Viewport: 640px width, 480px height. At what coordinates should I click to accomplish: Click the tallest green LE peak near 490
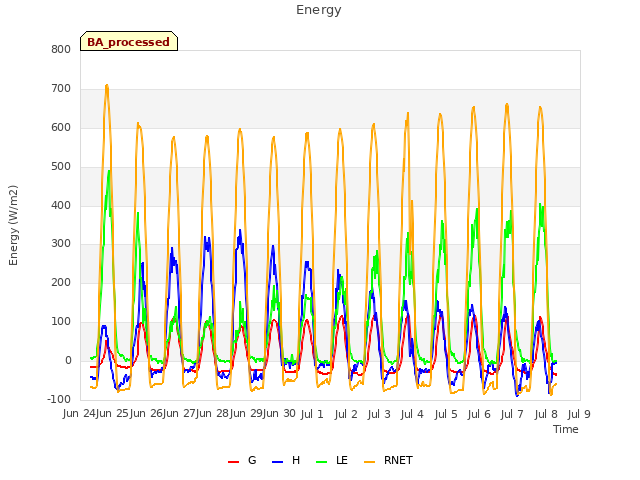pos(109,171)
